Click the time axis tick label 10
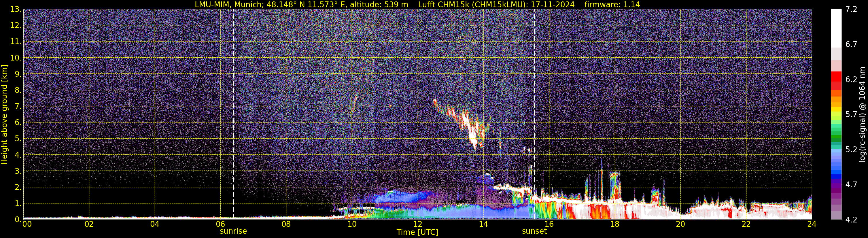Image resolution: width=868 pixels, height=238 pixels. 352,224
